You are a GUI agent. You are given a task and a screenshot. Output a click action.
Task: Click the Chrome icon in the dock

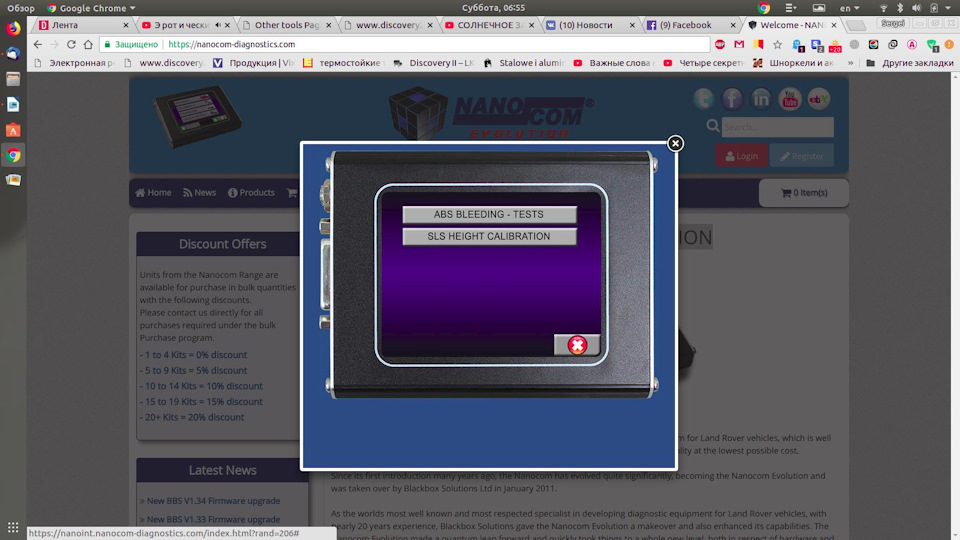13,155
